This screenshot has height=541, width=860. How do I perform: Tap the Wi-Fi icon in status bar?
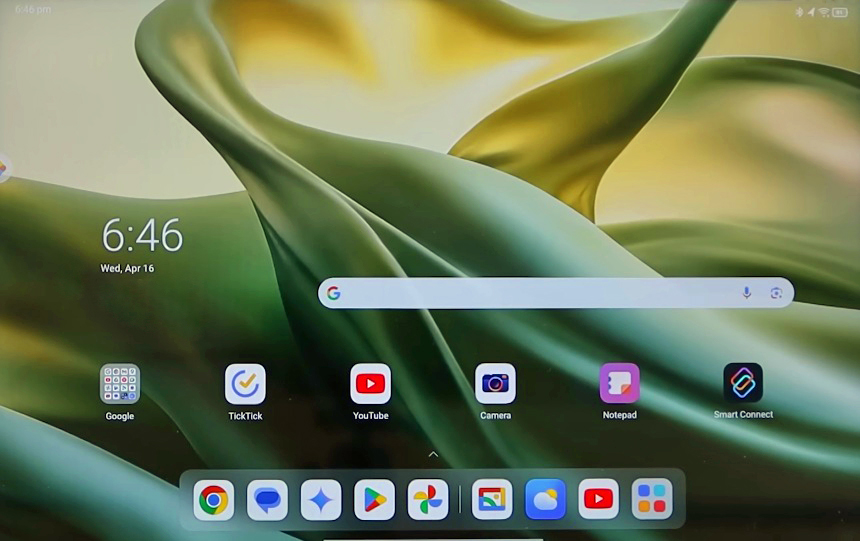[824, 12]
